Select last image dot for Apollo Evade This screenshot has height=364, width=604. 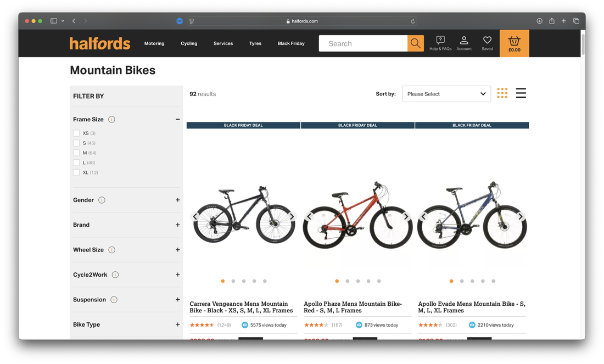coord(494,281)
